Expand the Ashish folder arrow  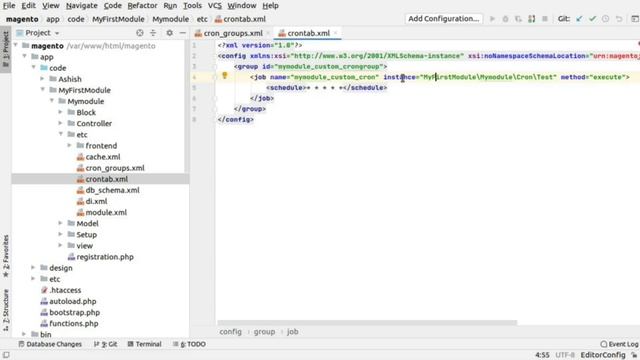[x=42, y=79]
